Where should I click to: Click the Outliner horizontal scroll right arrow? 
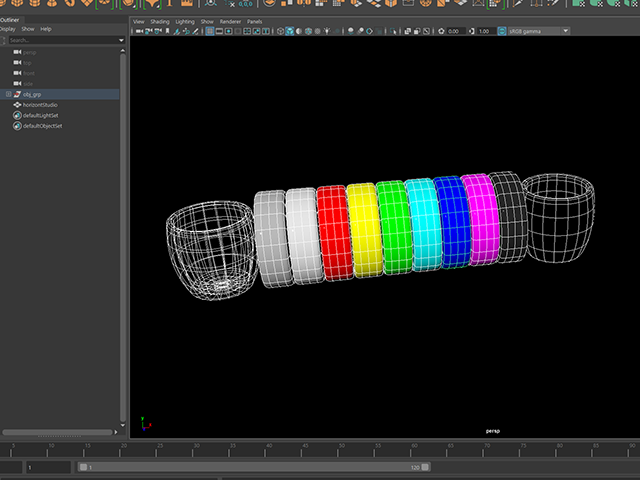point(116,432)
